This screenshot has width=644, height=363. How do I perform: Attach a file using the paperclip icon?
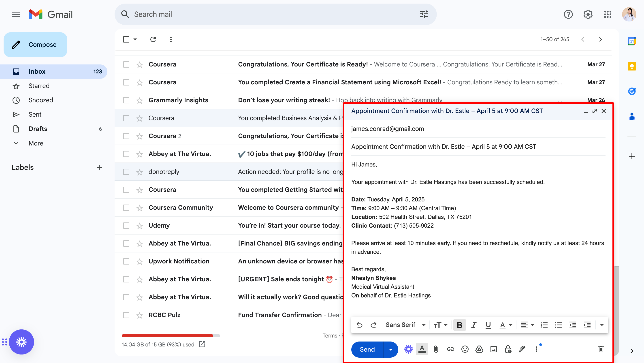pyautogui.click(x=436, y=349)
